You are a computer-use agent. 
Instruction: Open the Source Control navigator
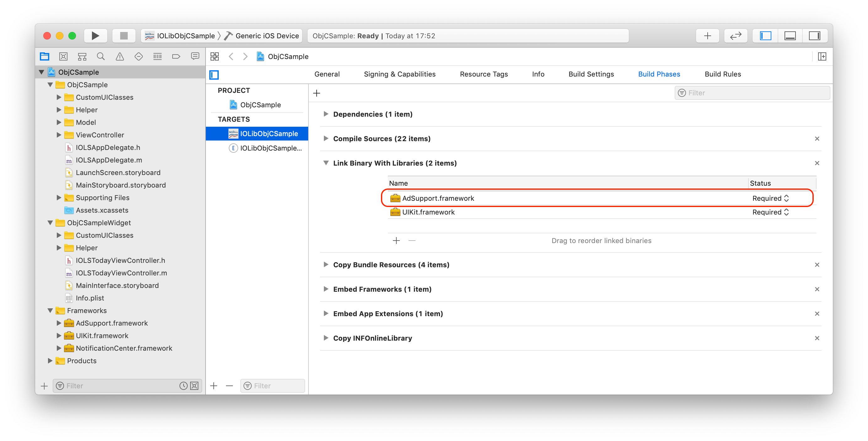63,56
